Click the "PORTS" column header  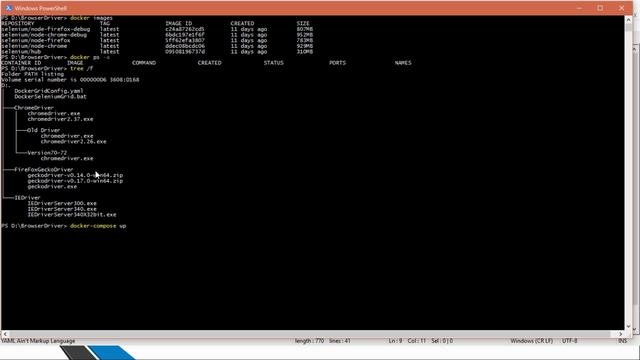tap(338, 63)
